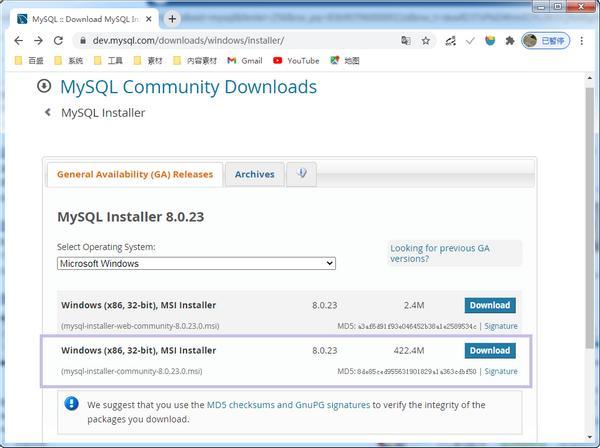The image size is (600, 448).
Task: Click the blue shield extension icon
Action: coord(490,41)
